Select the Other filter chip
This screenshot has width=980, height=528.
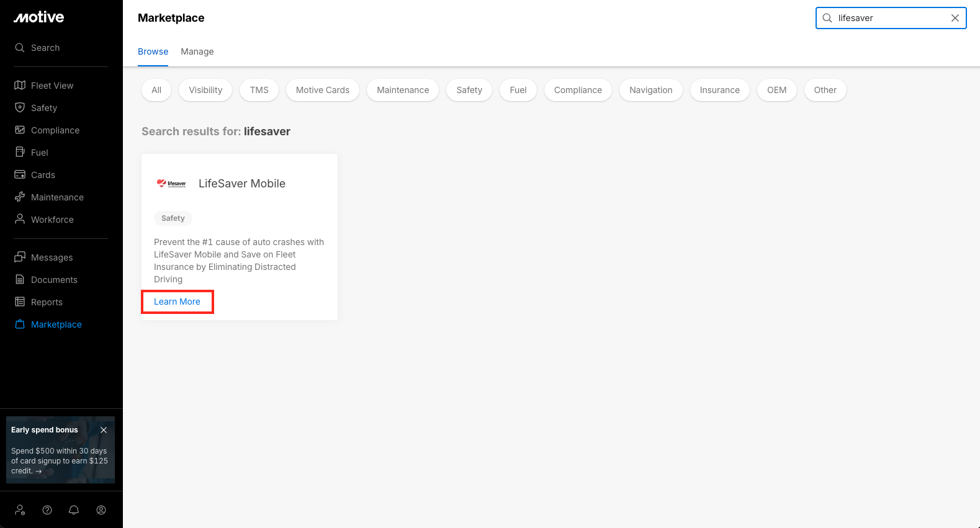point(825,90)
